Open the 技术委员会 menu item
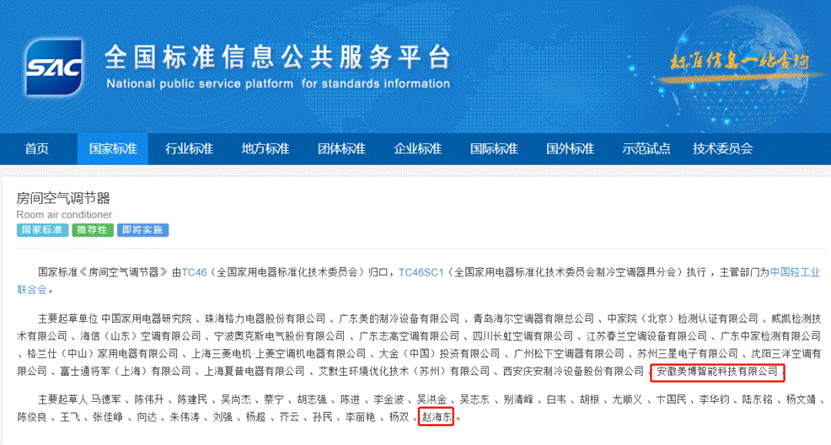This screenshot has width=831, height=445. tap(722, 149)
